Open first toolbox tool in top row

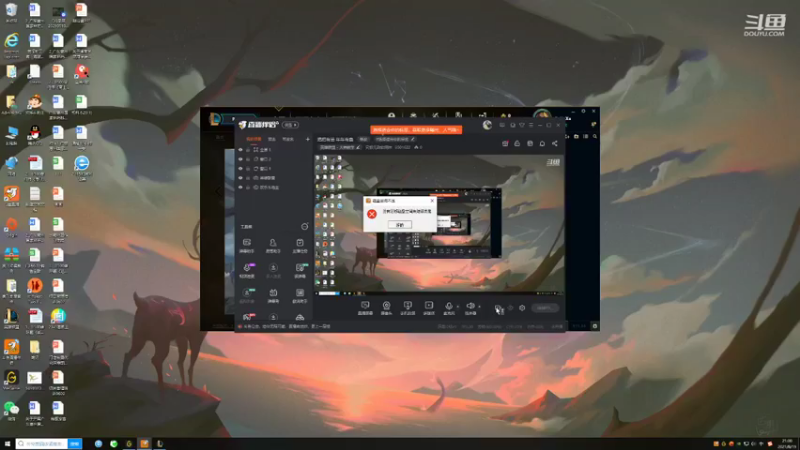tap(247, 245)
